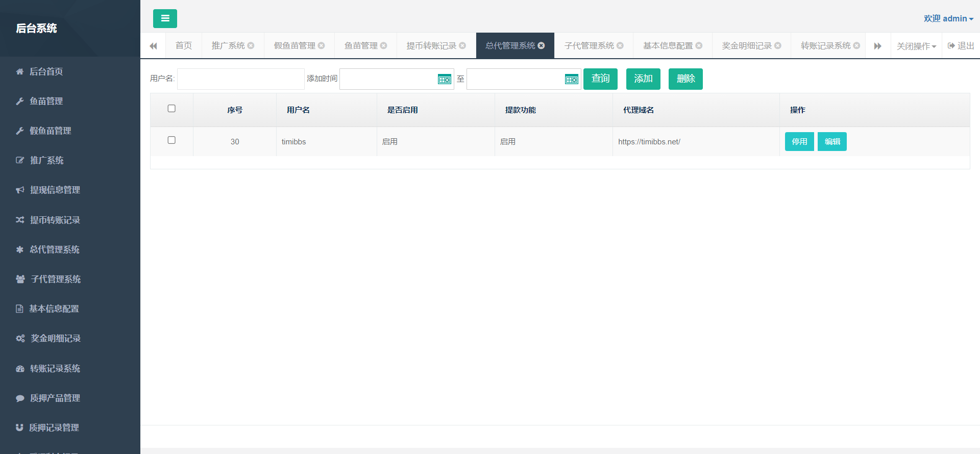
Task: Check the select-all checkbox in the table header
Action: (171, 109)
